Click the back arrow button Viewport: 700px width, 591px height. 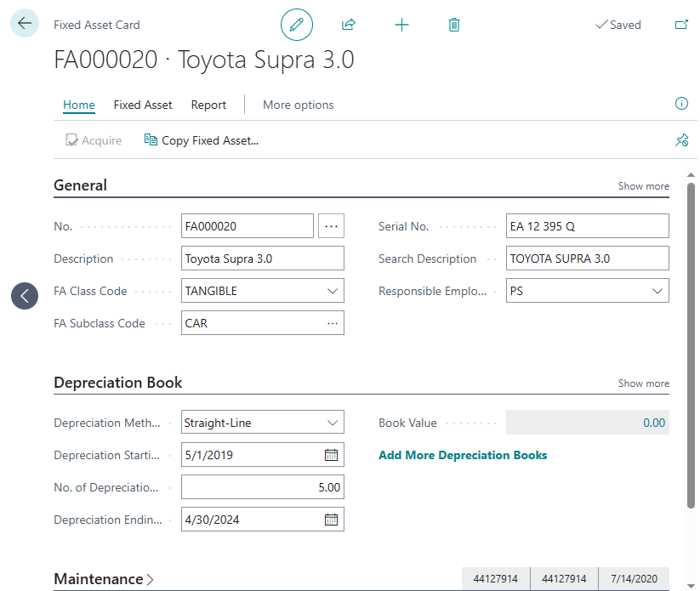pyautogui.click(x=24, y=24)
